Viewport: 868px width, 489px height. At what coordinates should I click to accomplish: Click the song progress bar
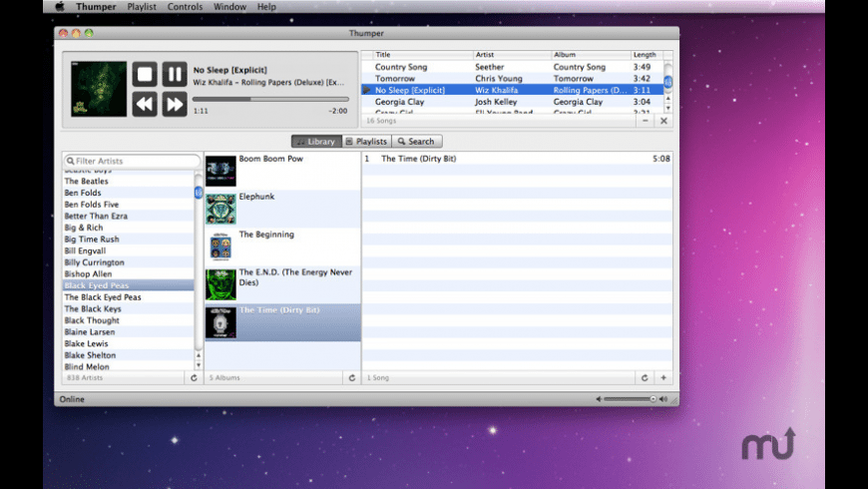(270, 99)
